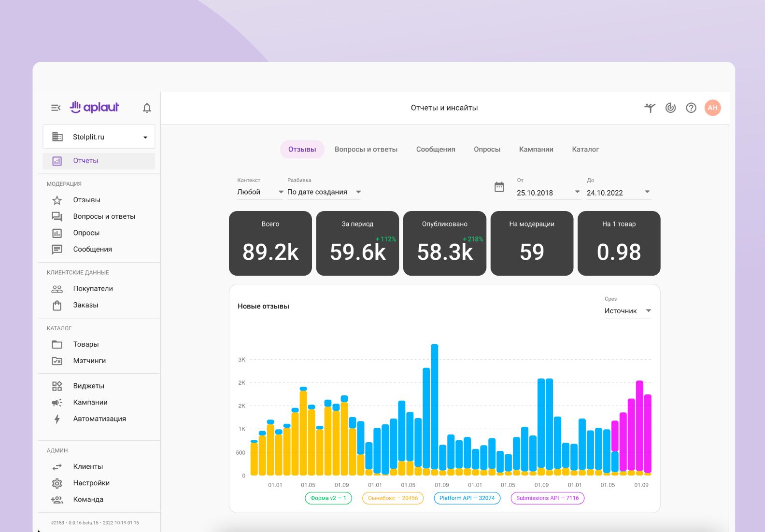Open notifications via the bell icon

coord(147,108)
